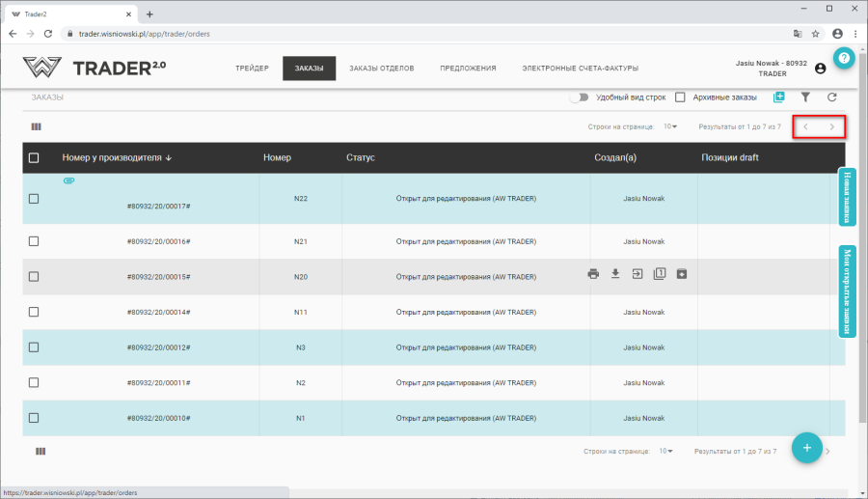Click the user account avatar icon

820,69
